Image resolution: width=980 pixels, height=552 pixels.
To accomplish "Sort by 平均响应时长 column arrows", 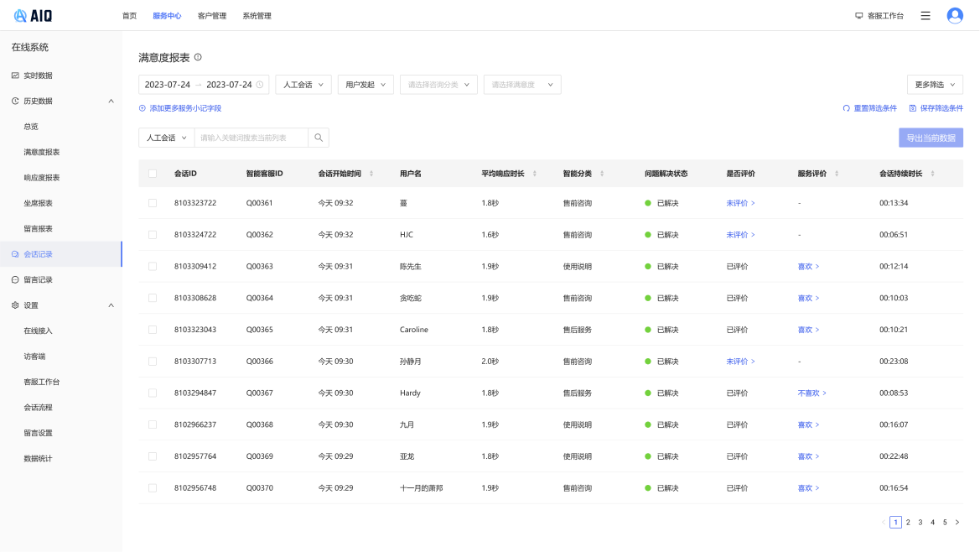I will coord(534,174).
